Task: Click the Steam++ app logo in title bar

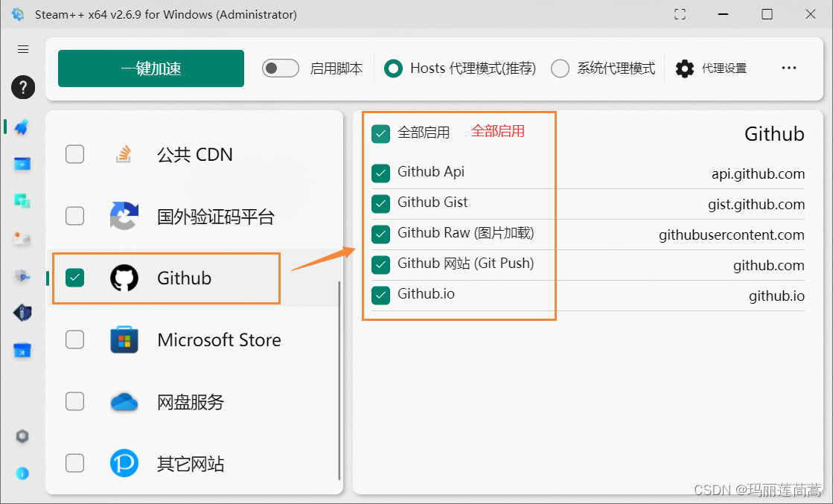Action: point(18,14)
